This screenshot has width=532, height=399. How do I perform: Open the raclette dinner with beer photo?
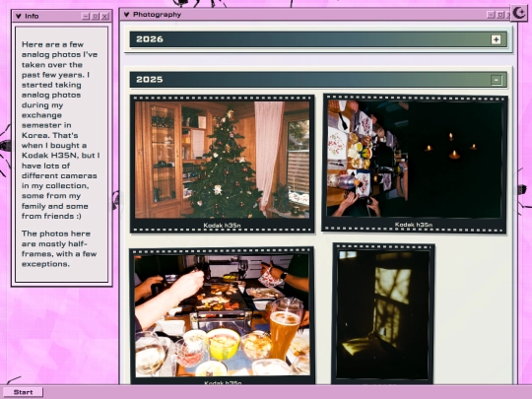222,315
